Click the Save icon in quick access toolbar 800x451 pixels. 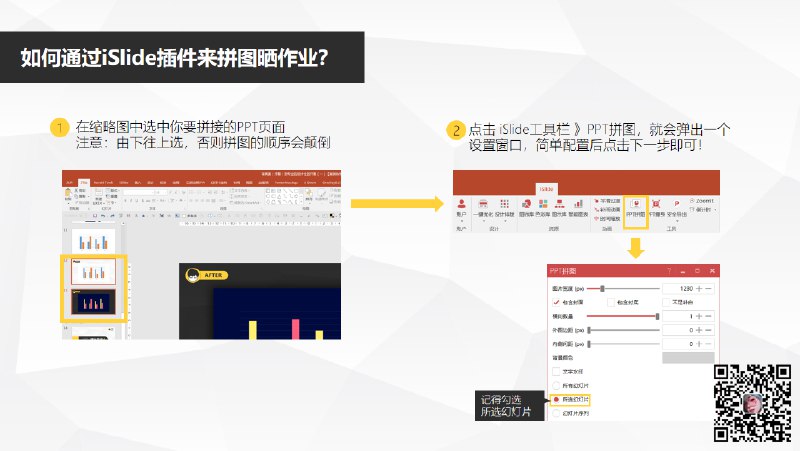coord(95,216)
